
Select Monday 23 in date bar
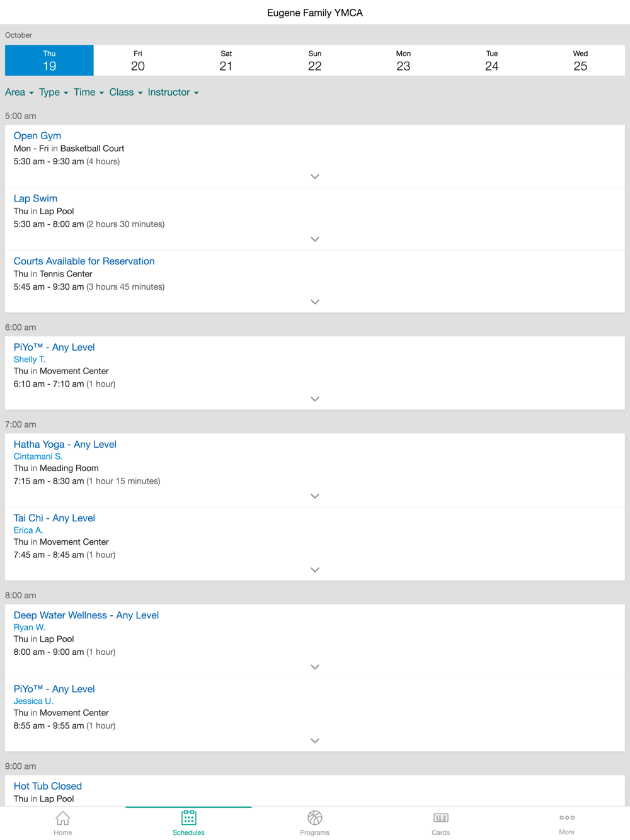pos(403,60)
